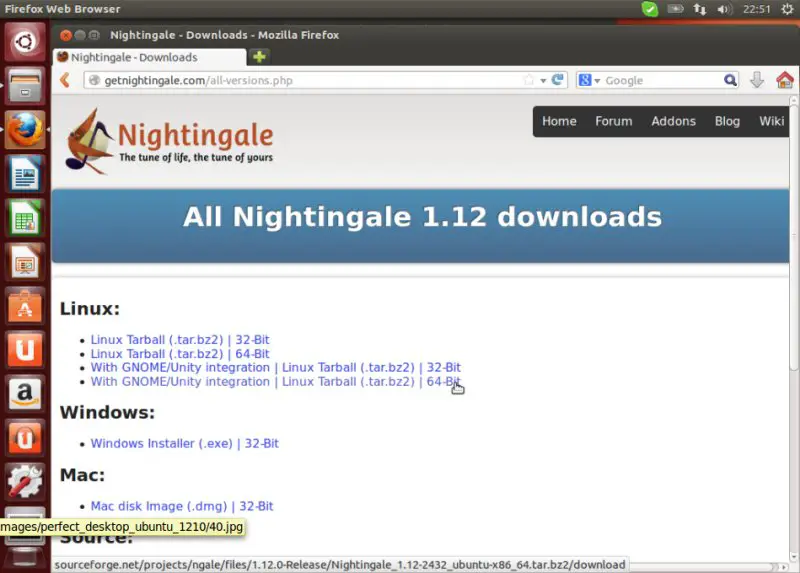Open the Amazon launcher icon
This screenshot has height=573, width=800.
click(x=25, y=394)
